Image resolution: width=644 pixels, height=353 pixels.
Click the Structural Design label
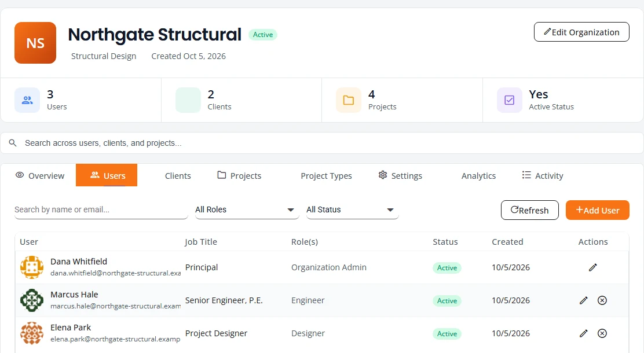tap(104, 56)
